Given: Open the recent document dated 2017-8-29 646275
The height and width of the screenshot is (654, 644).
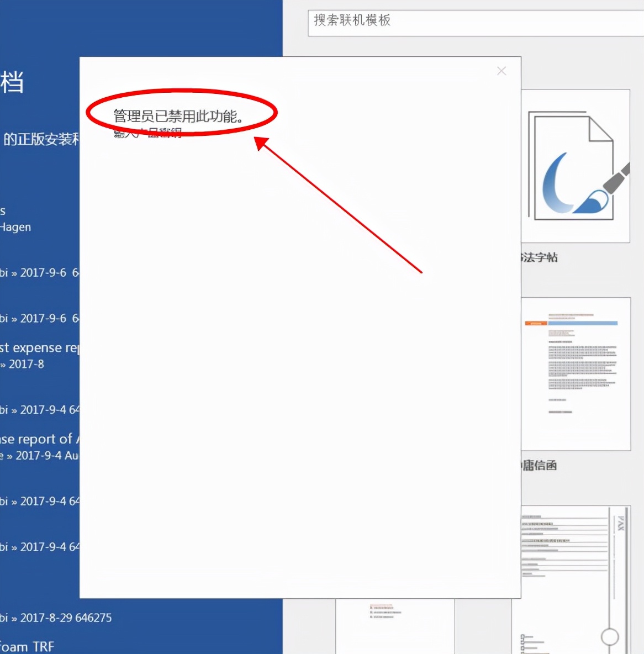Looking at the screenshot, I should click(x=55, y=618).
